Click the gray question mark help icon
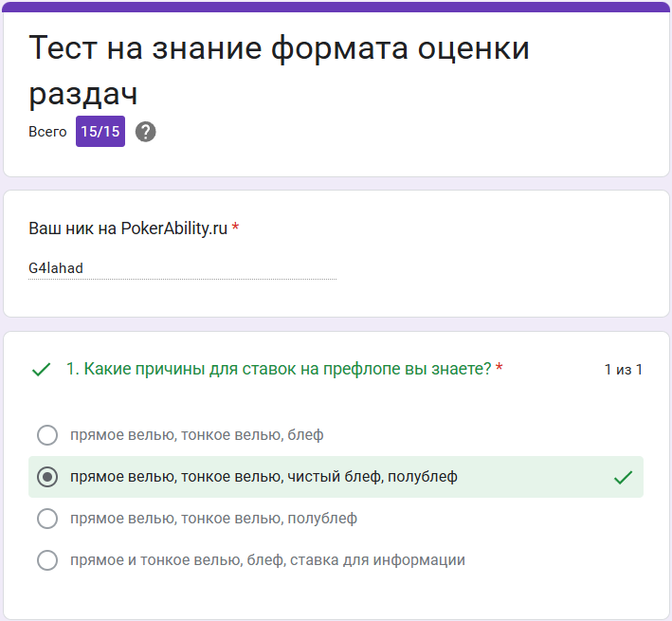 tap(146, 132)
